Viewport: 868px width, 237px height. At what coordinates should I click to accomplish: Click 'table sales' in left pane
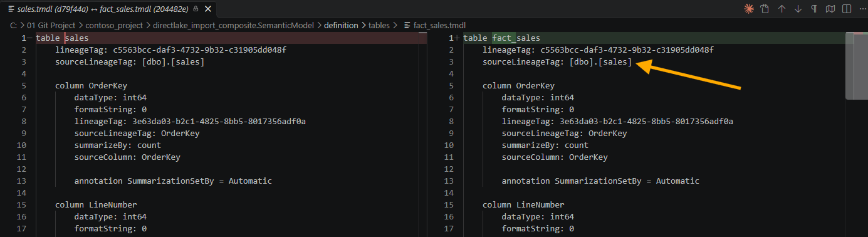click(62, 38)
